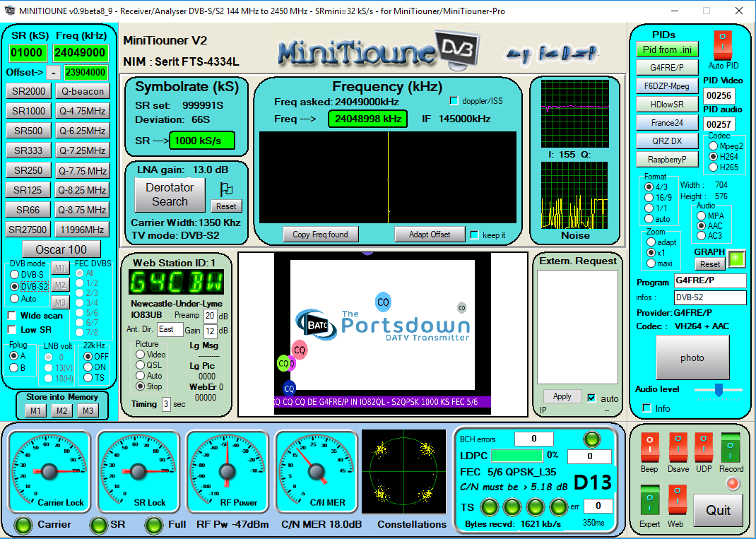The height and width of the screenshot is (539, 756).
Task: Switch the UDP rocker switch
Action: click(704, 447)
